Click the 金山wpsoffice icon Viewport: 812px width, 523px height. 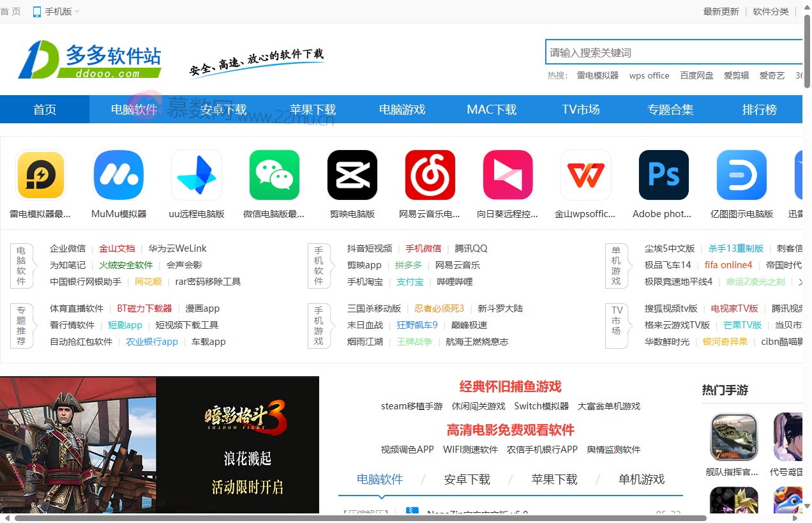[585, 174]
